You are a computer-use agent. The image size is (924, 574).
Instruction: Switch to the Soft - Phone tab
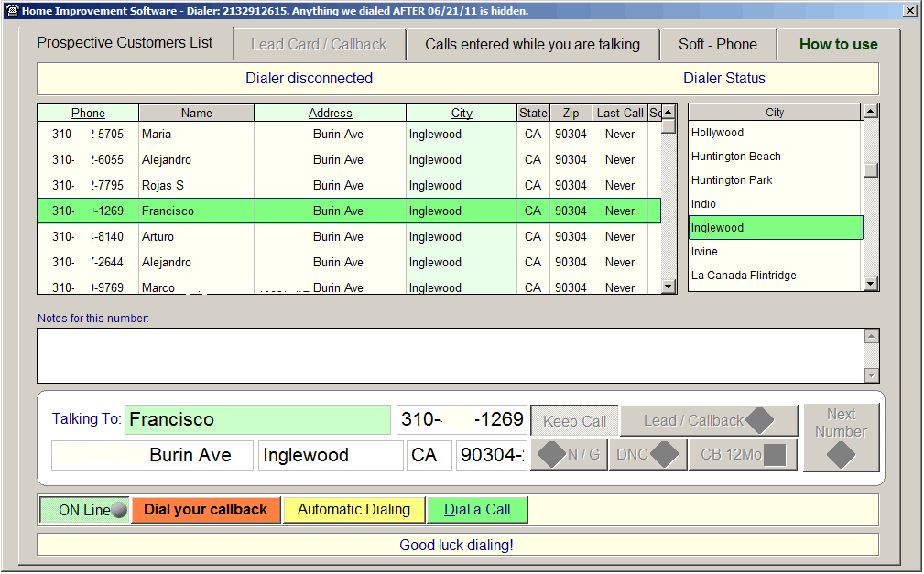pyautogui.click(x=718, y=44)
